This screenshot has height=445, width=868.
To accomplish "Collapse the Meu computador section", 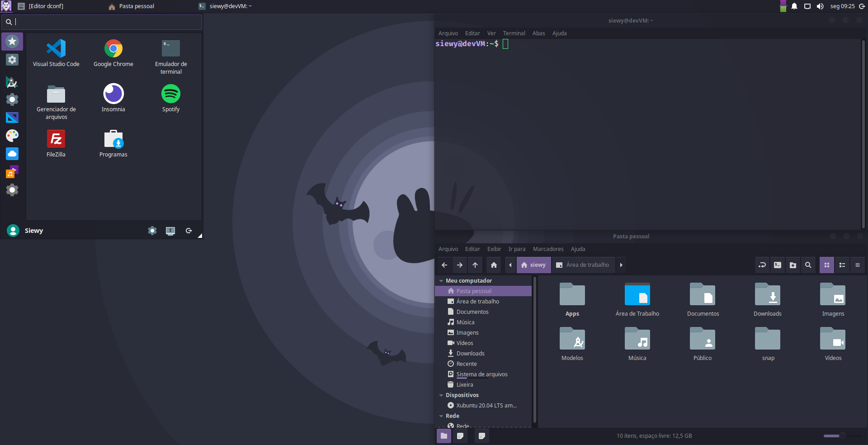I will click(441, 280).
